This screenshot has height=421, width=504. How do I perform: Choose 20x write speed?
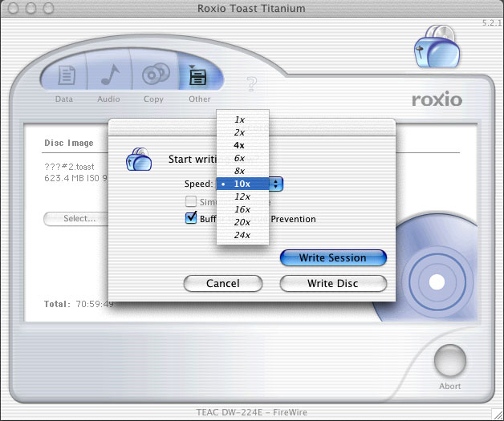242,222
